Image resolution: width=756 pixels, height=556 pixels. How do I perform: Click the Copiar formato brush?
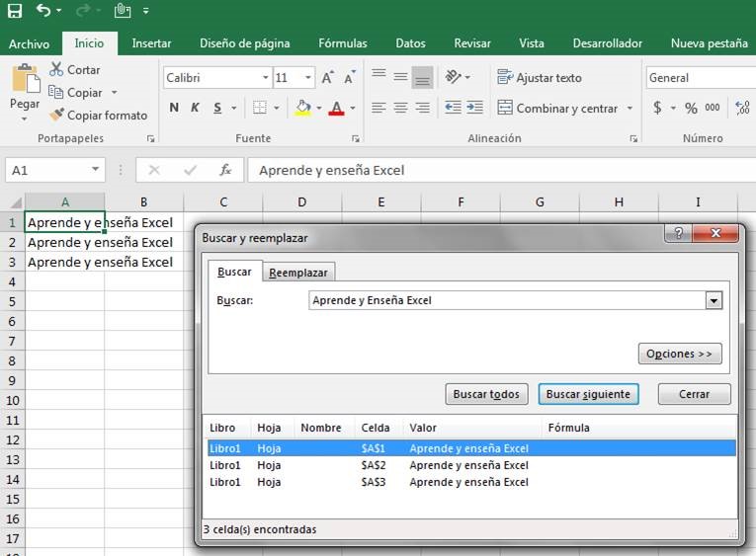click(x=56, y=115)
